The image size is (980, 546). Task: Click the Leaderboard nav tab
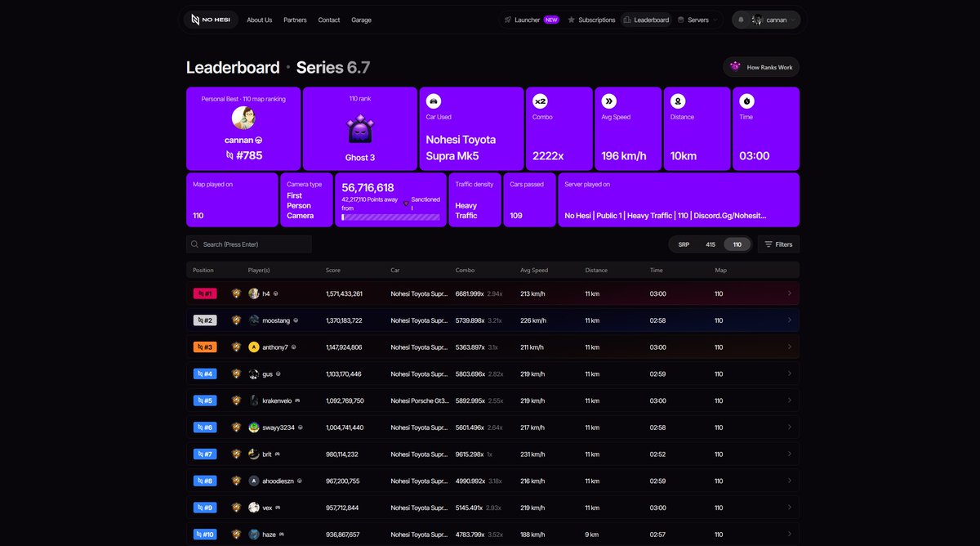point(645,20)
